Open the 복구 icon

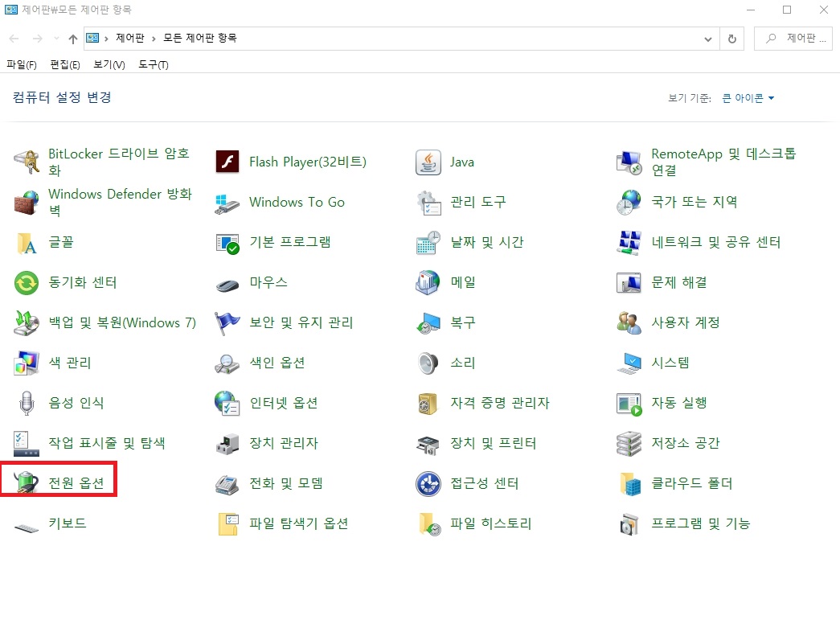(x=428, y=322)
